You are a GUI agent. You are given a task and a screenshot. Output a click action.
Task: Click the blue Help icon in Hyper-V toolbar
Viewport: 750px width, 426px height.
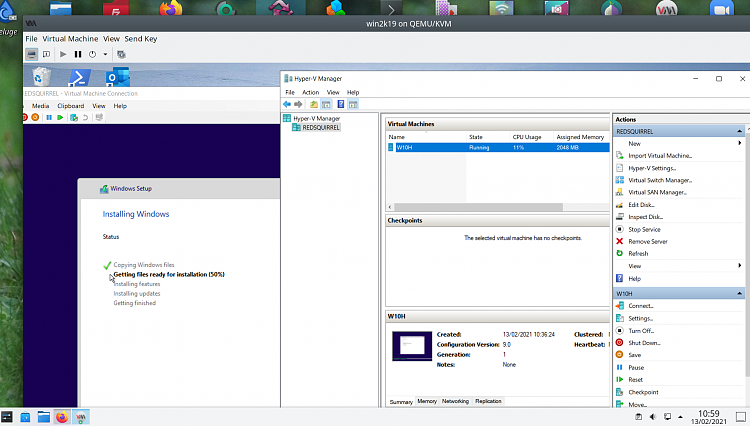[x=341, y=104]
